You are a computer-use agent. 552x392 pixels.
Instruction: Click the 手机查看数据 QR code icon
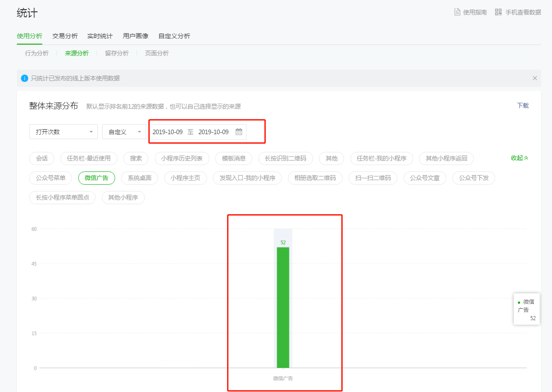pyautogui.click(x=498, y=12)
